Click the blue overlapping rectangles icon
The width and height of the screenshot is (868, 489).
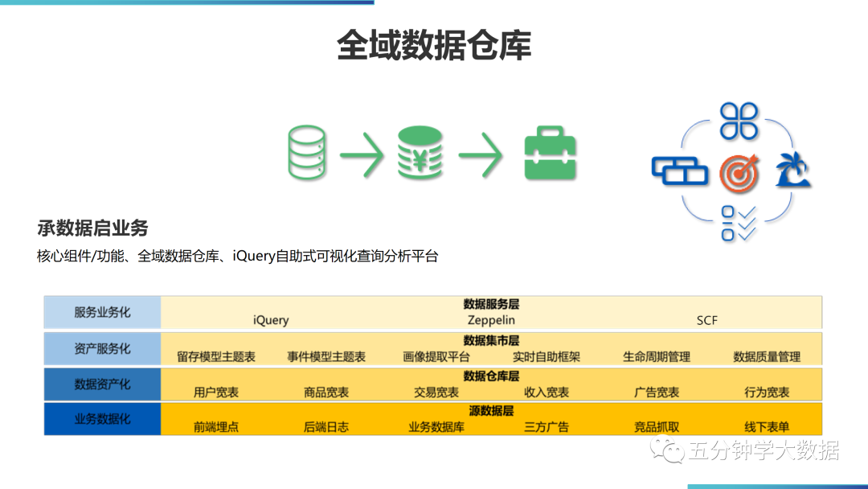click(x=680, y=171)
